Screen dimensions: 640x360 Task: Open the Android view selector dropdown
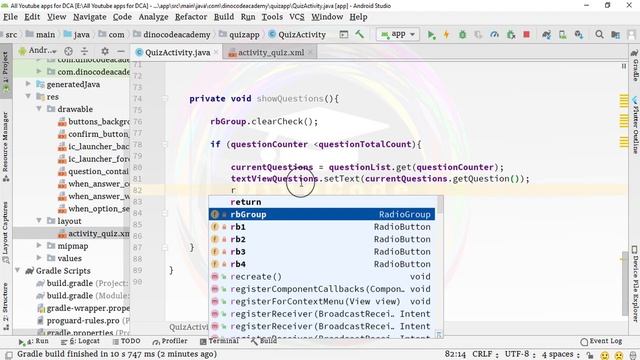click(x=38, y=51)
